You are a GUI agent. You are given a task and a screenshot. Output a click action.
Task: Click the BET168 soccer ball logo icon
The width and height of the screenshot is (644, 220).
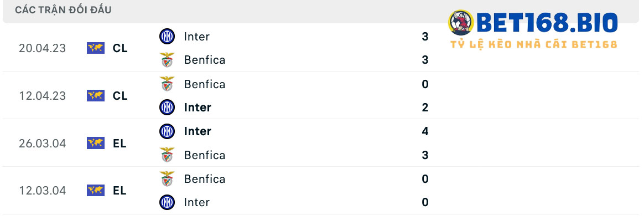point(461,23)
